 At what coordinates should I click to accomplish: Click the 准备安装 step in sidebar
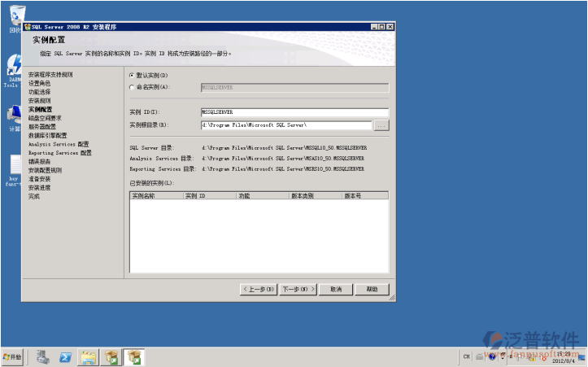(x=39, y=179)
